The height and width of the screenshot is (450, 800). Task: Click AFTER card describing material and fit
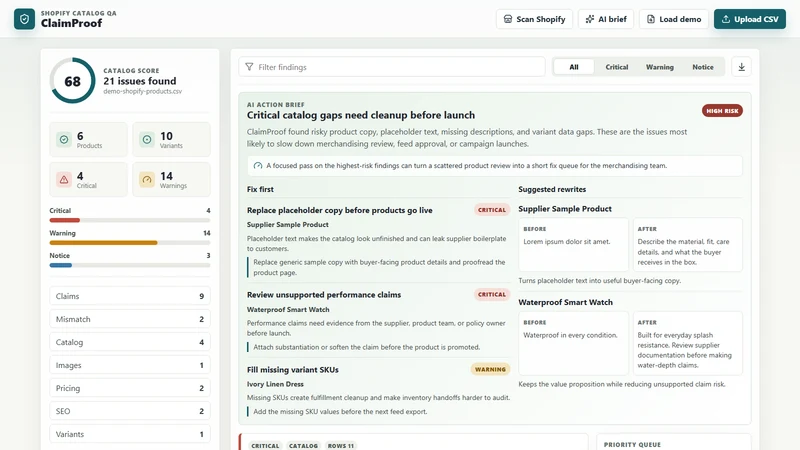[688, 244]
